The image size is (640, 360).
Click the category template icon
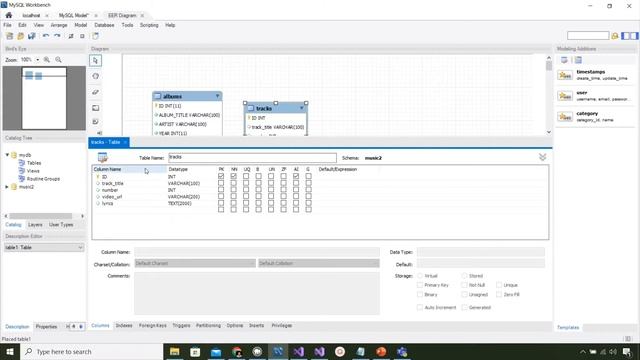(565, 117)
